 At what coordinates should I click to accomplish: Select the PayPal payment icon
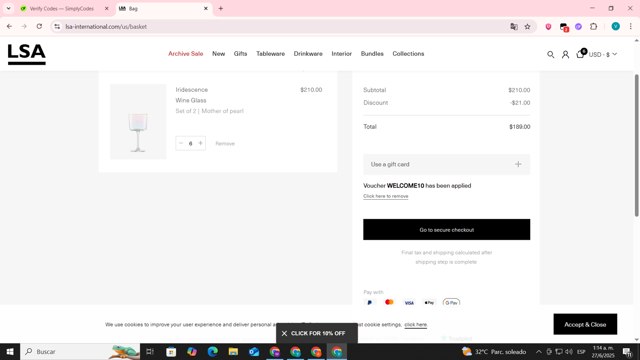point(369,302)
